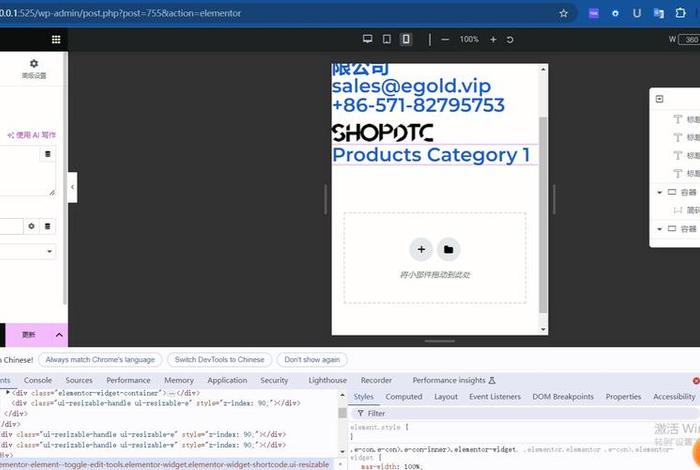Select fourth heading item in Navigator
This screenshot has height=470, width=700.
(686, 173)
